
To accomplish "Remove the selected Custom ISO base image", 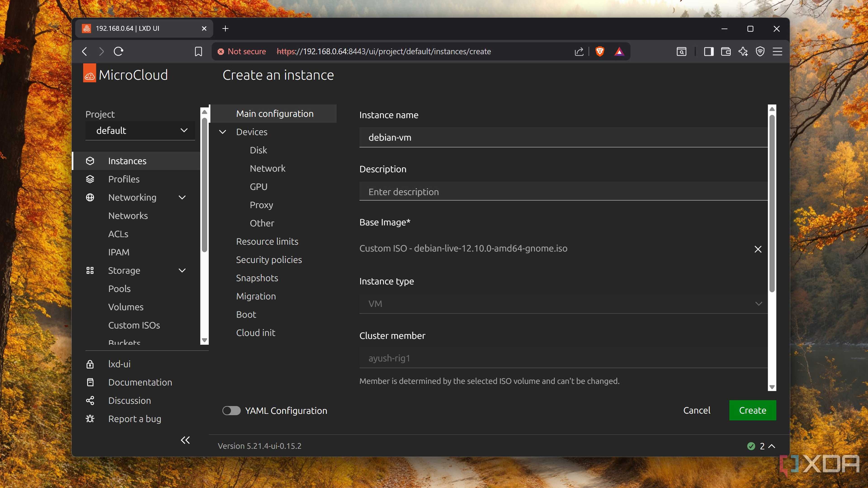I will tap(758, 249).
